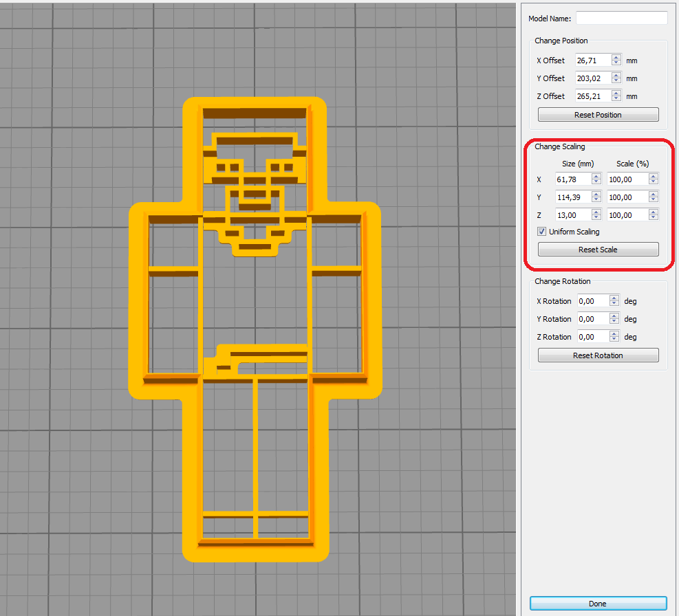Decrease X Rotation with down arrow
The width and height of the screenshot is (679, 616).
pos(614,304)
